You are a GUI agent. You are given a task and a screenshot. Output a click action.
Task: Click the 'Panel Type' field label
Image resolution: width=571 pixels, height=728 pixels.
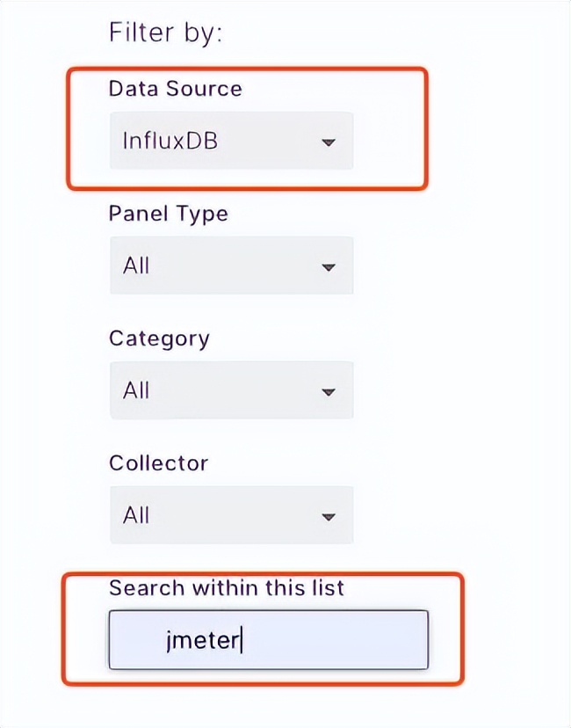(x=168, y=214)
